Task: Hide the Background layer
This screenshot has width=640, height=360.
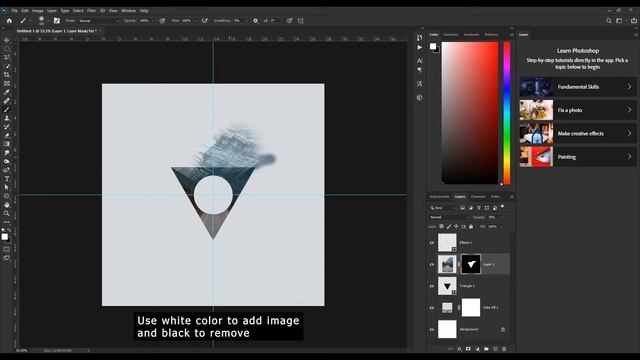Action: click(x=431, y=329)
